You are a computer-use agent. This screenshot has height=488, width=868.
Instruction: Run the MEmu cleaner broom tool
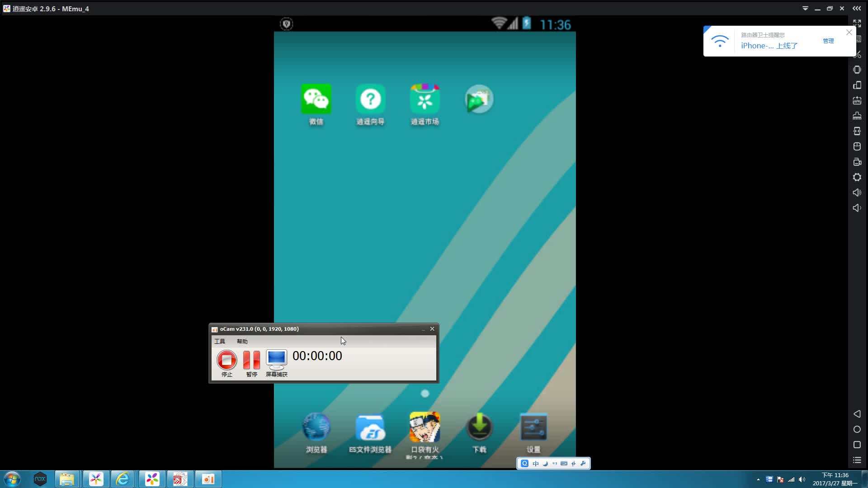pos(857,116)
